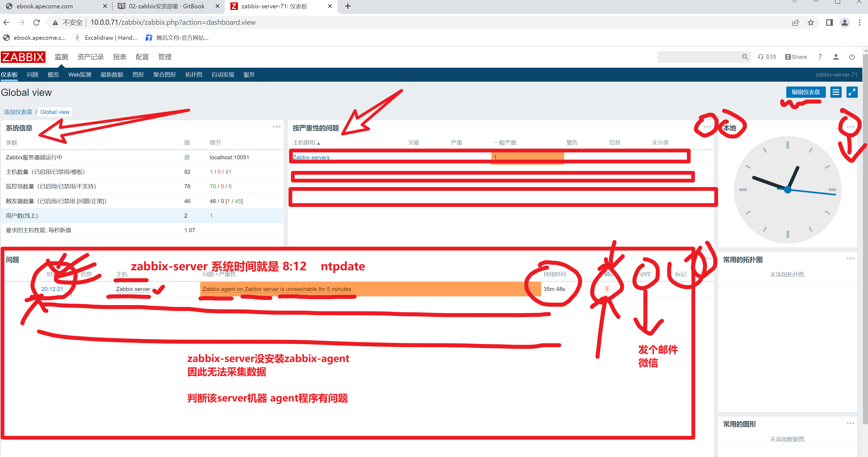Go forward in browser history
Screen dimensions: 868x457
pos(21,22)
